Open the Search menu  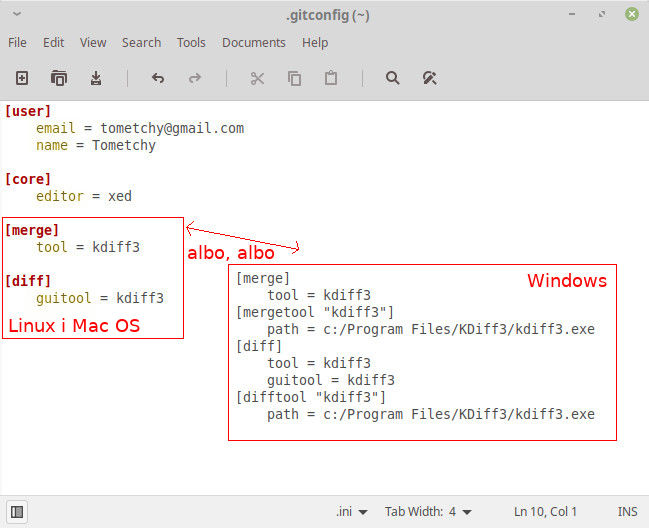click(141, 43)
